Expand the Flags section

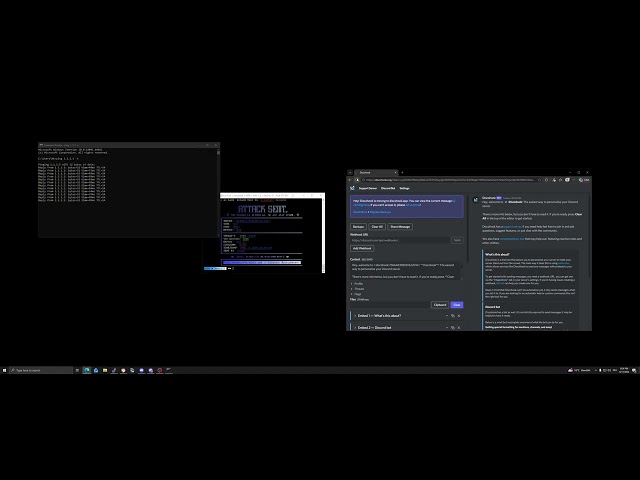pos(357,294)
